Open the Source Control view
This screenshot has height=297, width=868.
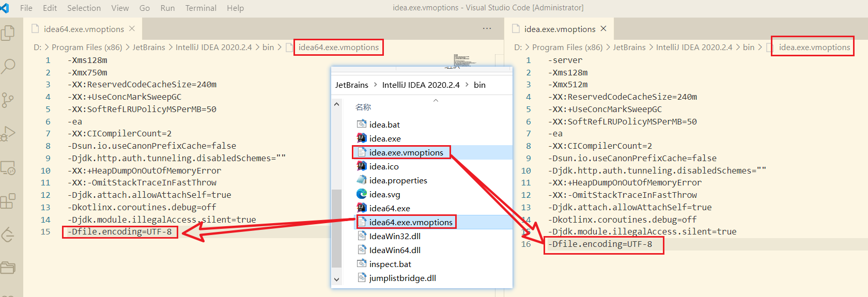point(8,100)
